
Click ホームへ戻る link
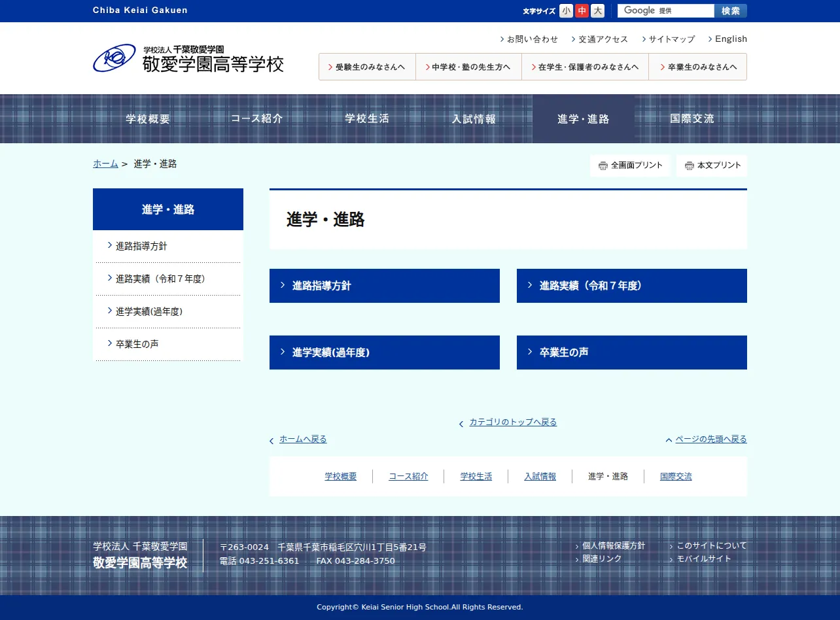(303, 439)
